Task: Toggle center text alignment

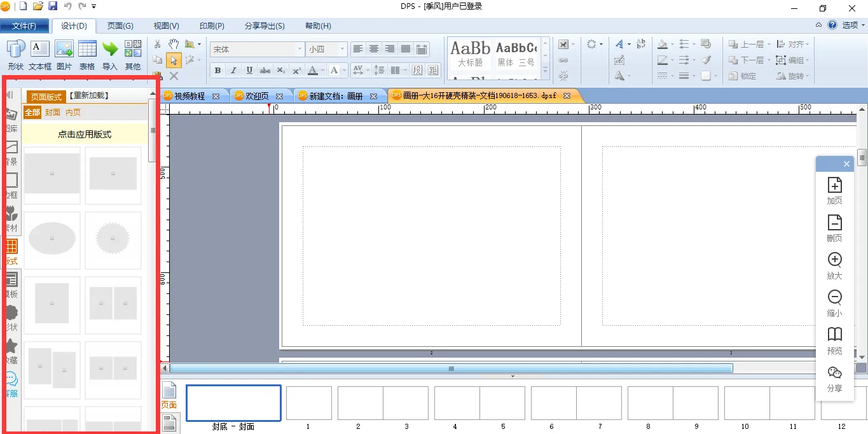Action: (x=374, y=49)
